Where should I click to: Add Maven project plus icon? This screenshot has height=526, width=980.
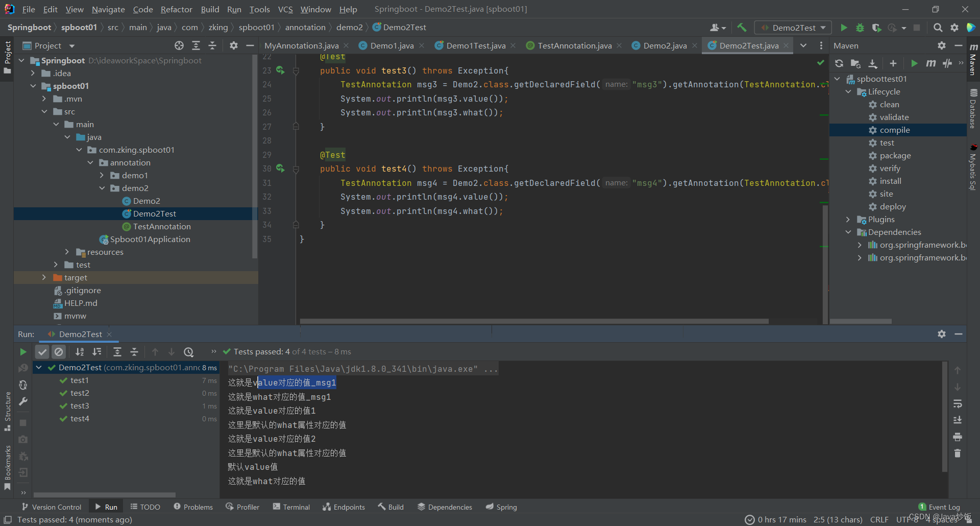click(x=893, y=63)
